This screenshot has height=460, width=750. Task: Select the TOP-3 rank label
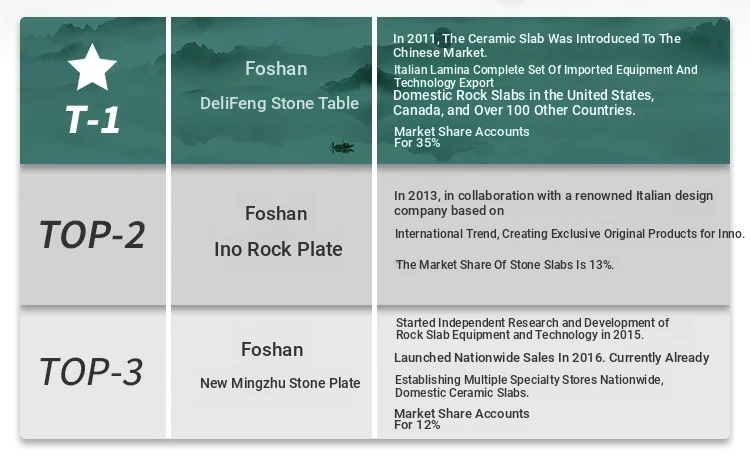pyautogui.click(x=91, y=372)
